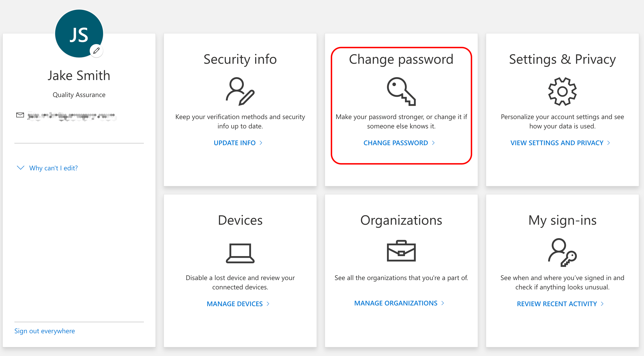Click the person-key icon under My sign-ins

(x=562, y=253)
